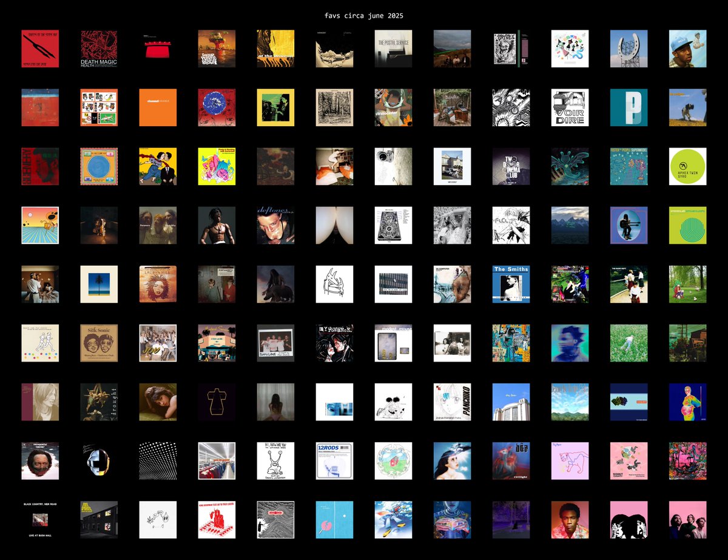Select the red painting with blue horizon cover

click(40, 107)
